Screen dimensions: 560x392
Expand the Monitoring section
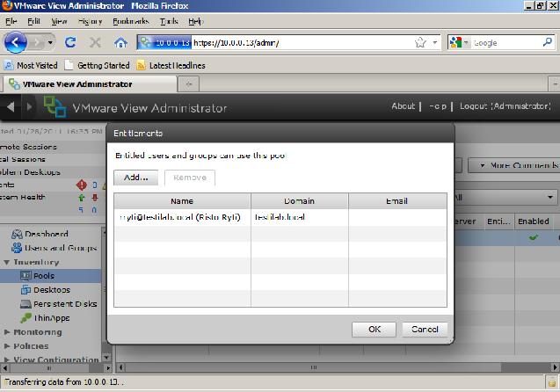[7, 332]
